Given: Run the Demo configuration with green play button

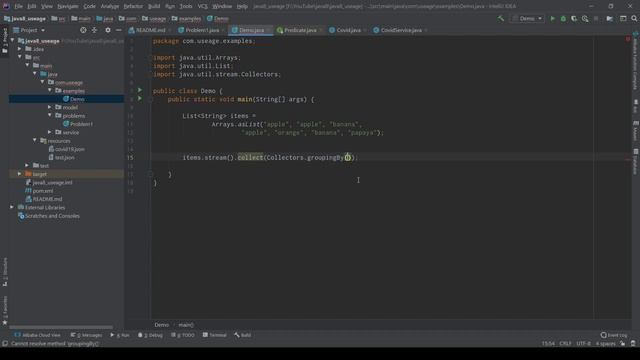Looking at the screenshot, I should (x=552, y=18).
